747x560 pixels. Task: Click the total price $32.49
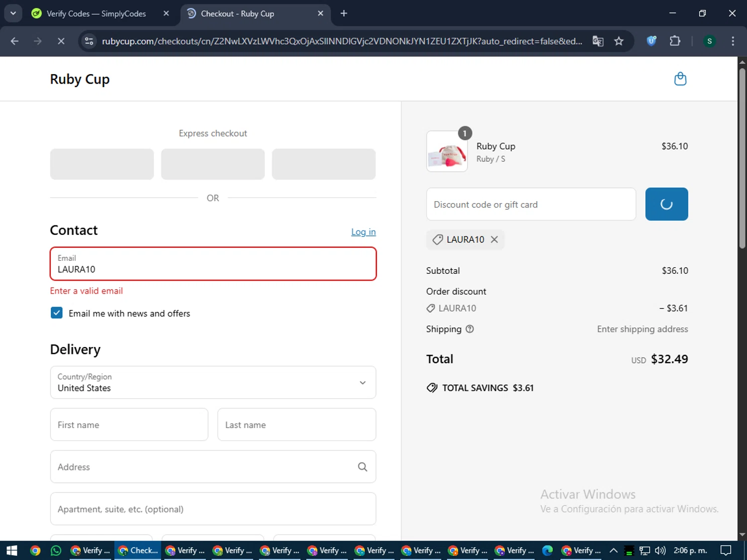click(669, 359)
